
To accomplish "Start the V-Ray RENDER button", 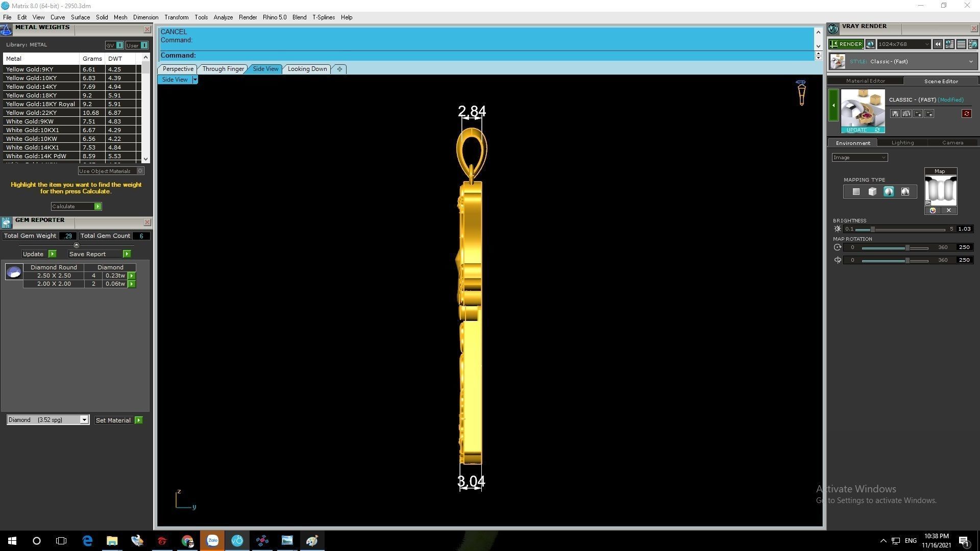I will coord(846,44).
